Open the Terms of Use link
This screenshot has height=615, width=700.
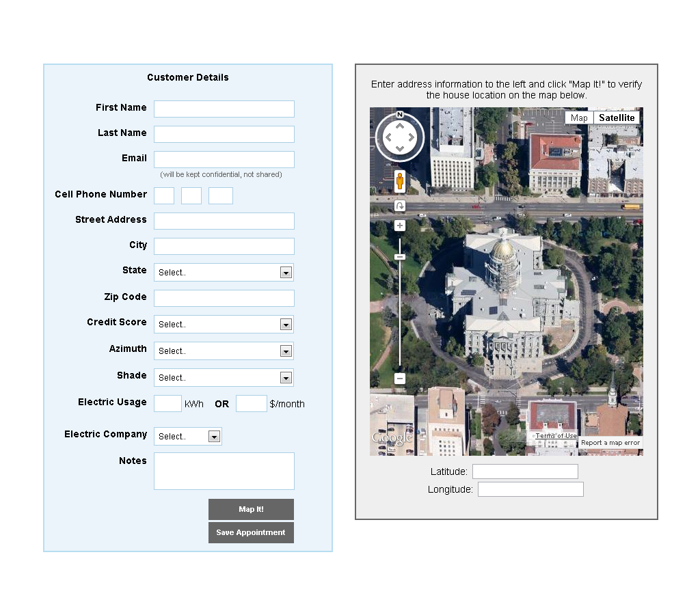point(556,435)
